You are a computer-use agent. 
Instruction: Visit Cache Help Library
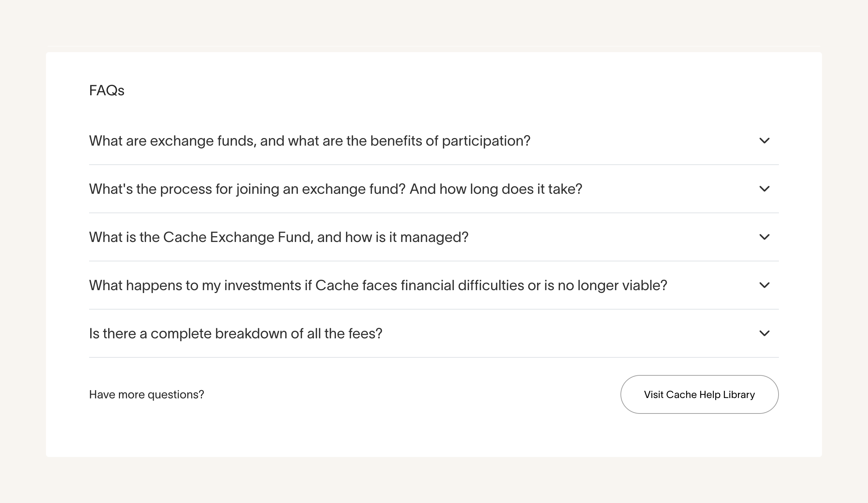(x=699, y=394)
